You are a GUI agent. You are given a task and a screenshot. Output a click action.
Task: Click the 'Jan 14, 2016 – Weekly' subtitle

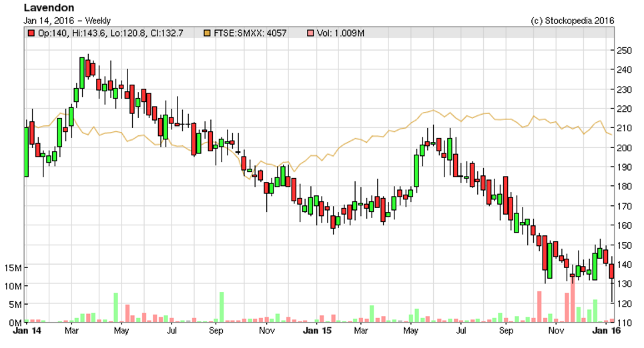pos(67,21)
